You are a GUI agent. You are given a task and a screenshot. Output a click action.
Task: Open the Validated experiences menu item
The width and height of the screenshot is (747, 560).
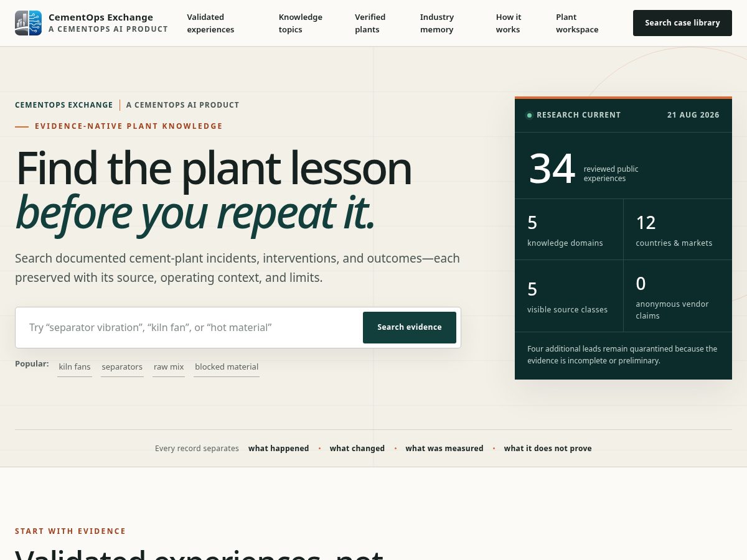point(211,23)
